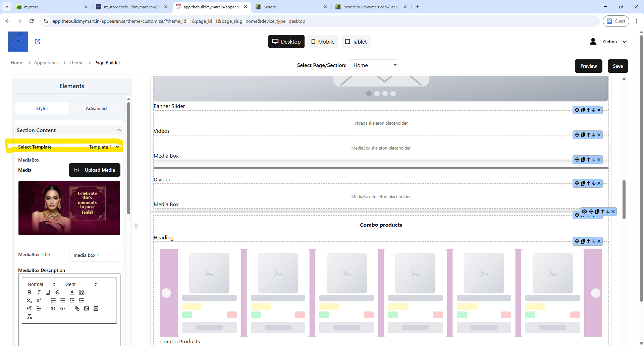
Task: Move the Heading section up
Action: 588,241
